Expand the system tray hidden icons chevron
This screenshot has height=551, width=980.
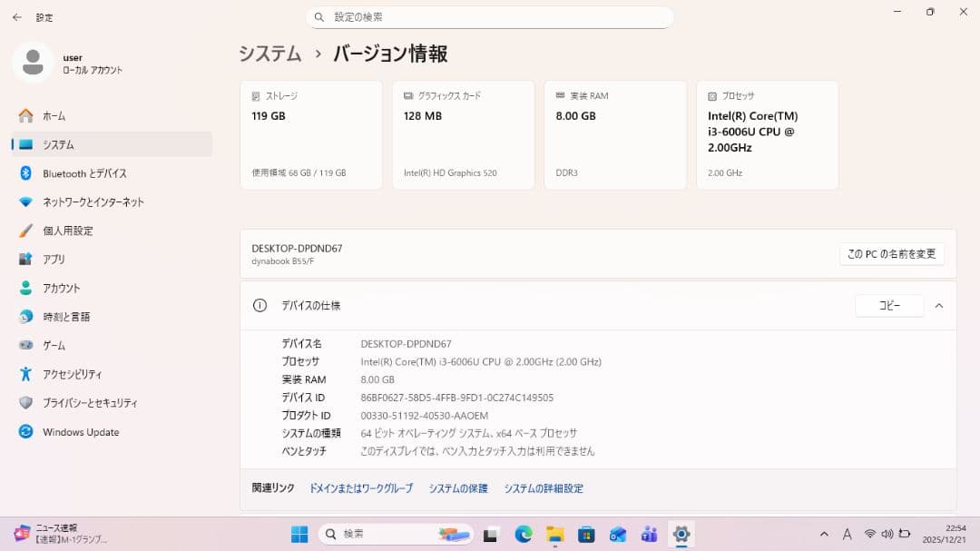(824, 534)
